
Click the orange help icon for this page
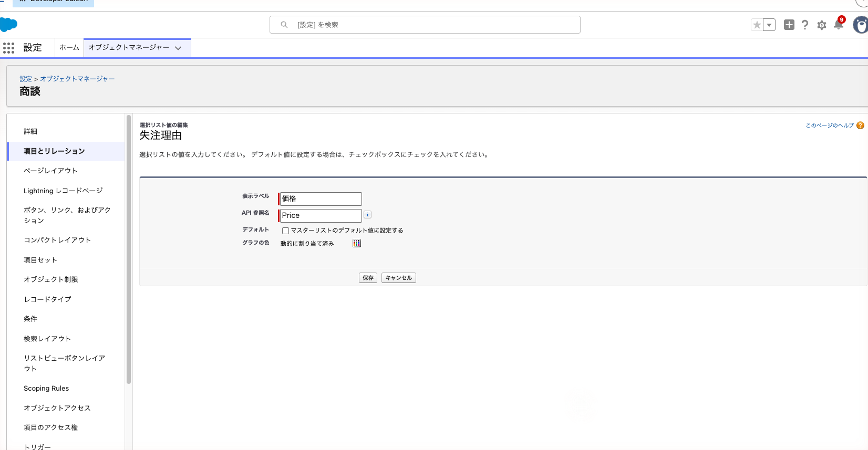pos(860,125)
